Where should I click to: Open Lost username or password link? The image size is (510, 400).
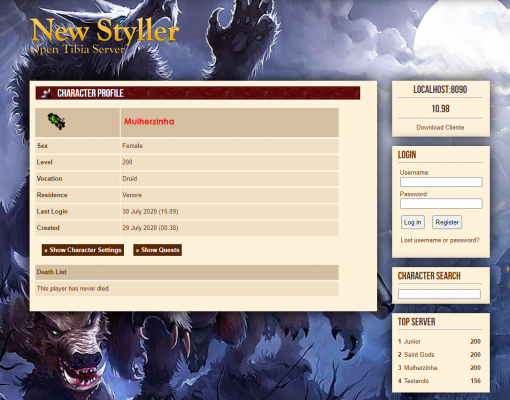tap(440, 240)
